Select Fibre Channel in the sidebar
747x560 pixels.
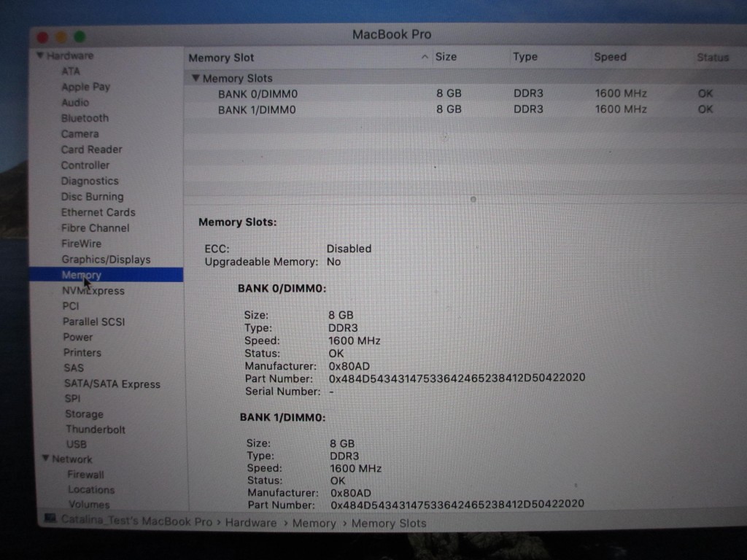[x=96, y=228]
